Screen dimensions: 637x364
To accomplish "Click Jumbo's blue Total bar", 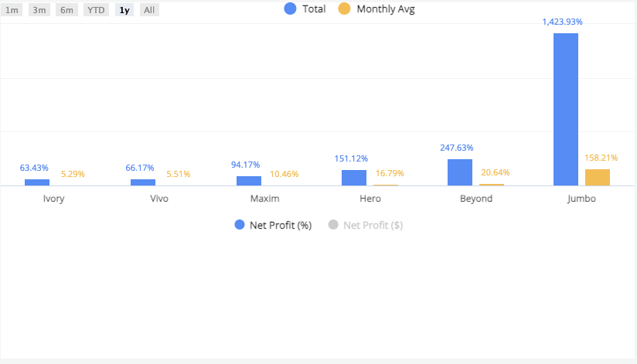I will [566, 109].
